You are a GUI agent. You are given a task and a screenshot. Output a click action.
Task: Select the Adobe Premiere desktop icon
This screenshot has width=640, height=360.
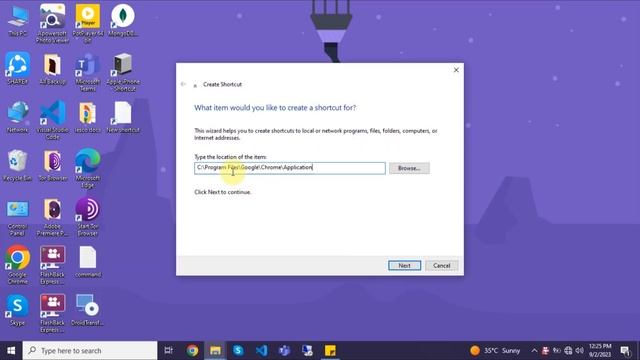pos(52,217)
